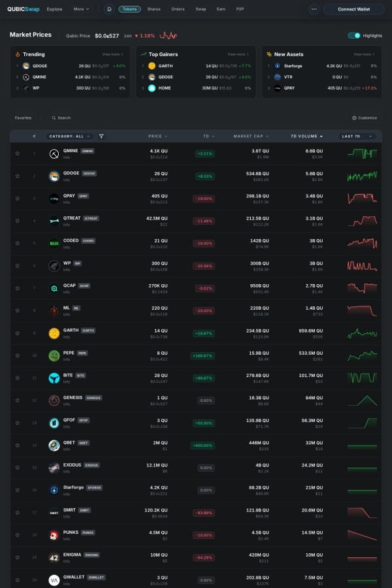Screen dimensions: 392x588
Task: Click the QDOGE token logo in table
Action: click(54, 176)
